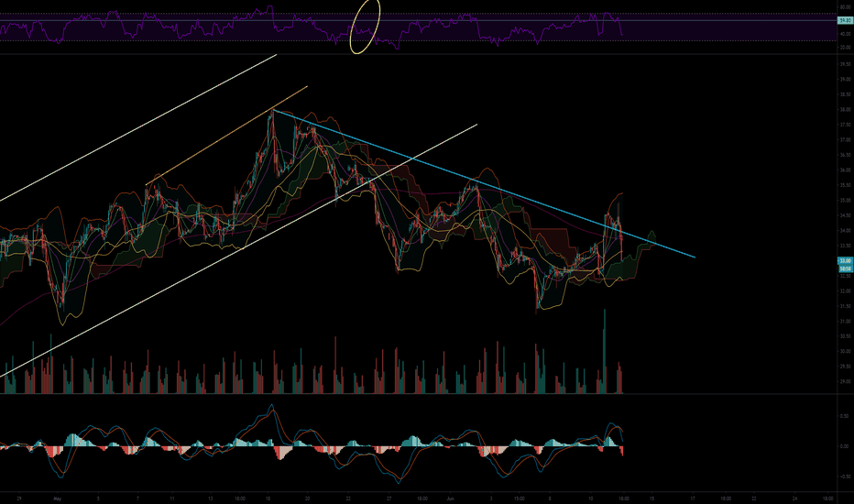Click the 36.00 price axis label

845,170
